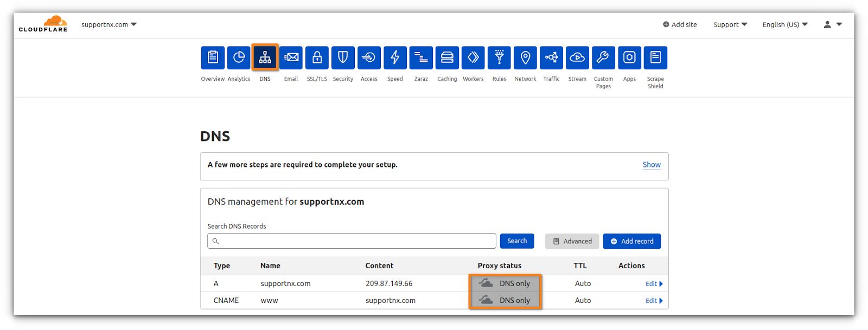Click Add site
The width and height of the screenshot is (868, 330).
(680, 24)
